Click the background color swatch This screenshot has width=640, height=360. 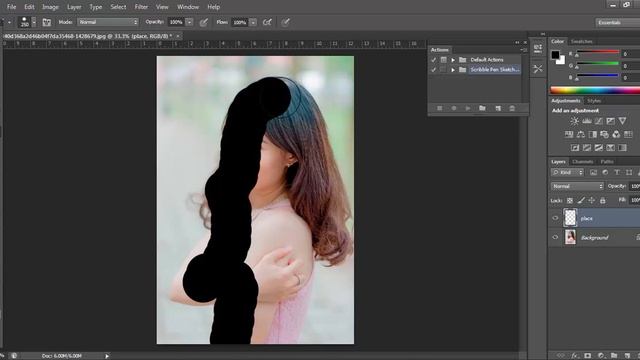[x=561, y=60]
